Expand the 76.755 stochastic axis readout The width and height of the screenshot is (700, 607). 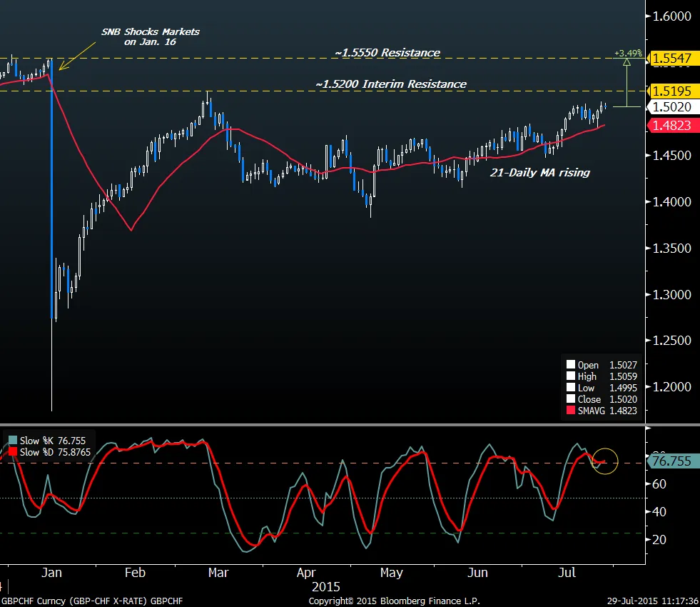tap(671, 462)
